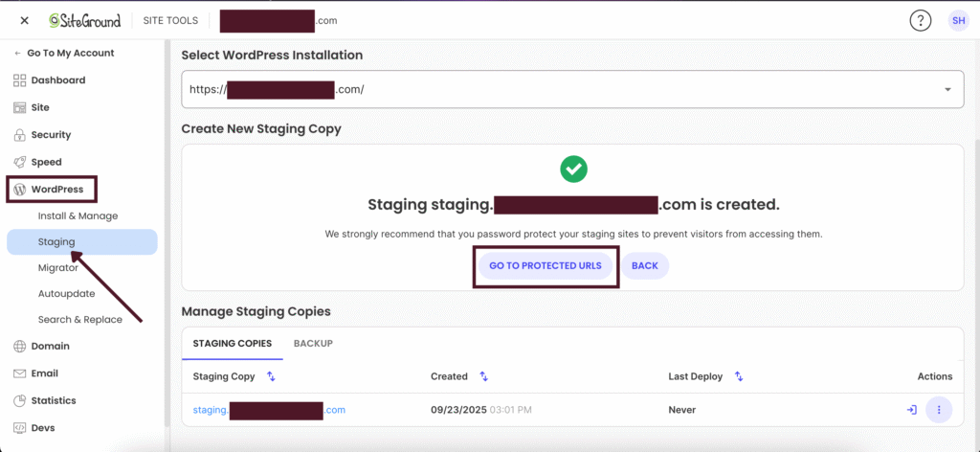Click the help question mark icon
980x452 pixels.
[921, 21]
